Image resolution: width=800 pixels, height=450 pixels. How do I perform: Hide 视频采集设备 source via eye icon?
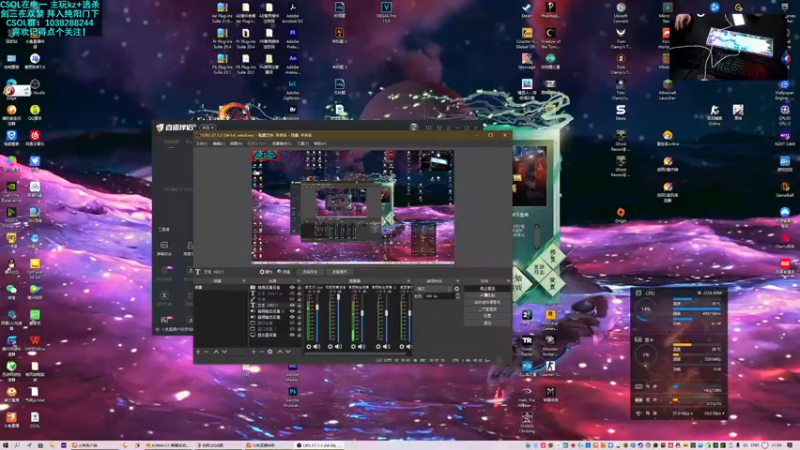pos(292,287)
